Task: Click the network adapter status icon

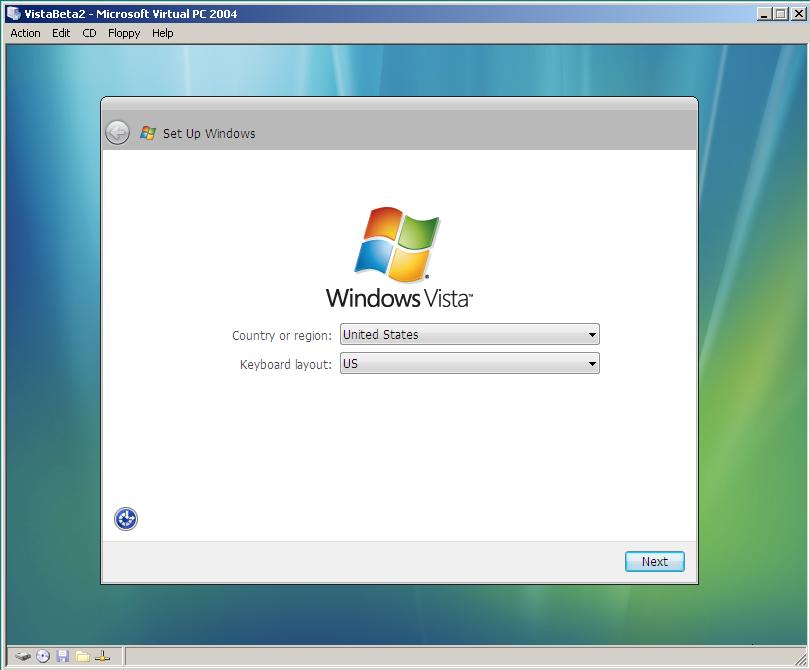Action: (103, 657)
